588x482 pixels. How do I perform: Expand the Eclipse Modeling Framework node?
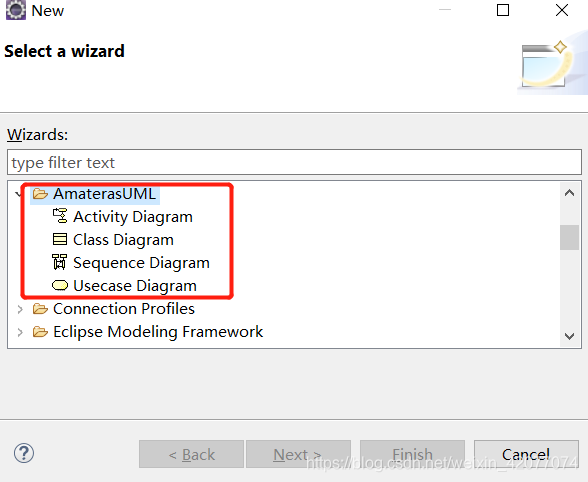(x=20, y=332)
